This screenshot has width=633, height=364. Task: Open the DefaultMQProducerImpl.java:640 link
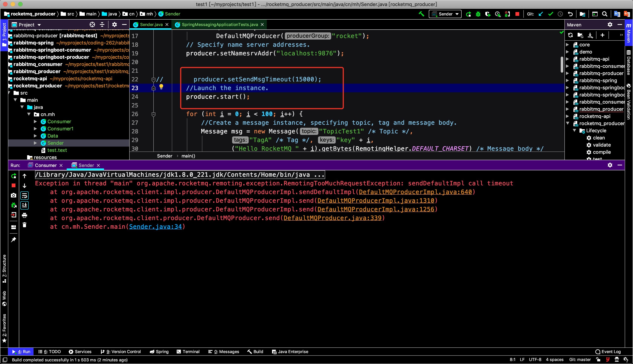point(415,192)
